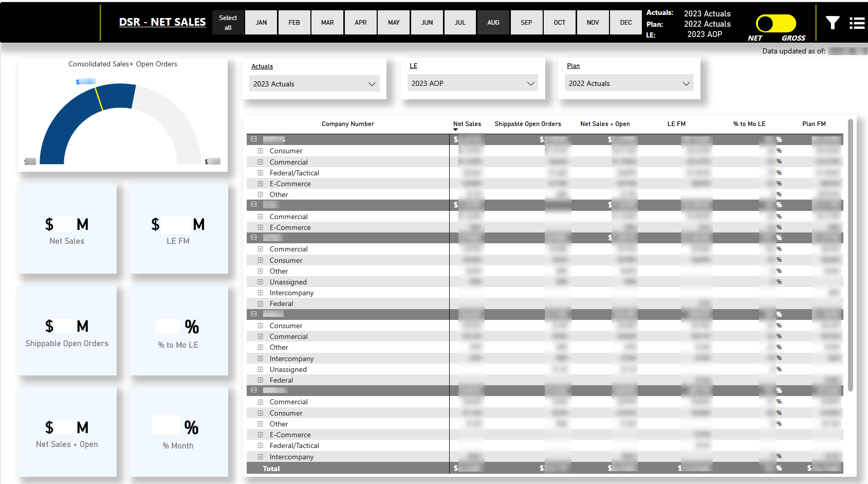The width and height of the screenshot is (868, 484).
Task: Select the Total row label
Action: (271, 469)
